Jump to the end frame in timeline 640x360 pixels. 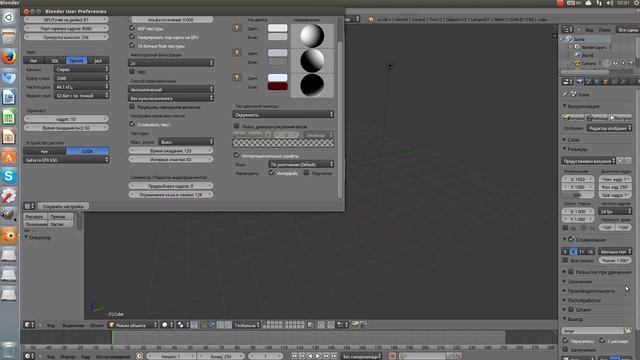[x=334, y=356]
